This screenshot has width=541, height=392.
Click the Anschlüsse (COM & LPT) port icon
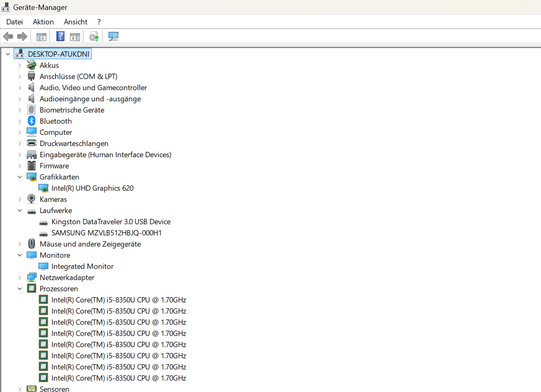(31, 76)
